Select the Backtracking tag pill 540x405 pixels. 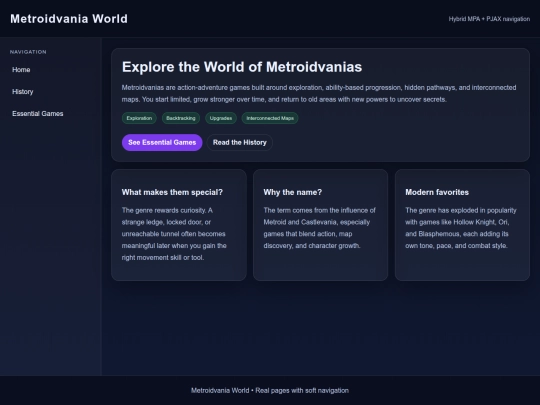pyautogui.click(x=181, y=118)
